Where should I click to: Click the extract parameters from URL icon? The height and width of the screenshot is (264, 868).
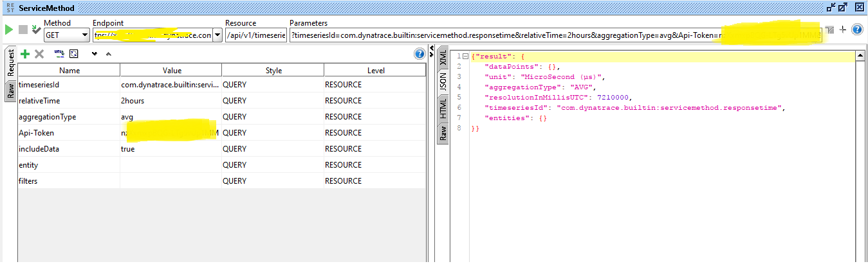pos(59,54)
